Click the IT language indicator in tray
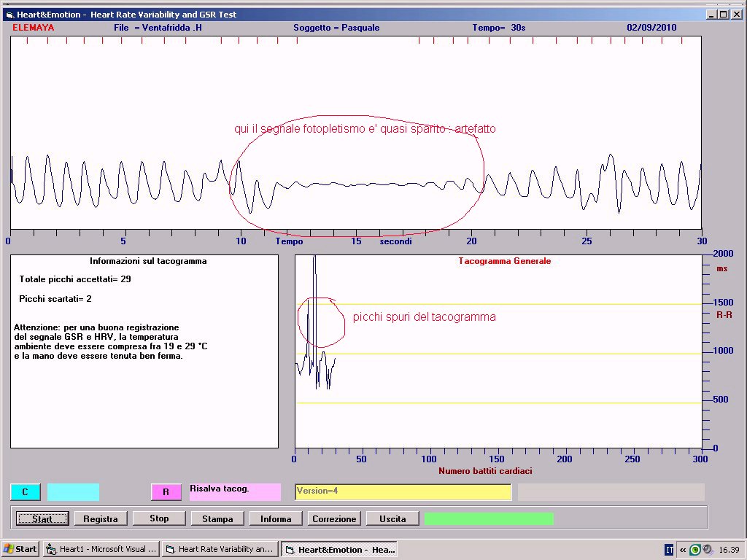 pyautogui.click(x=669, y=549)
